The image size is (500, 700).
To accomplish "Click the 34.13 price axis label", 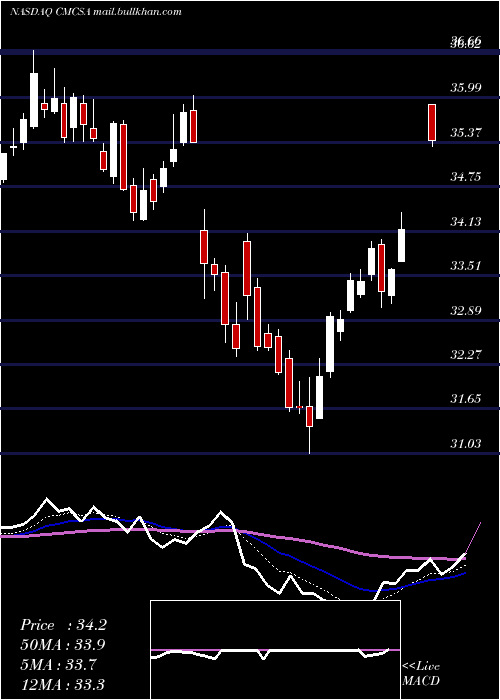I will (x=466, y=221).
